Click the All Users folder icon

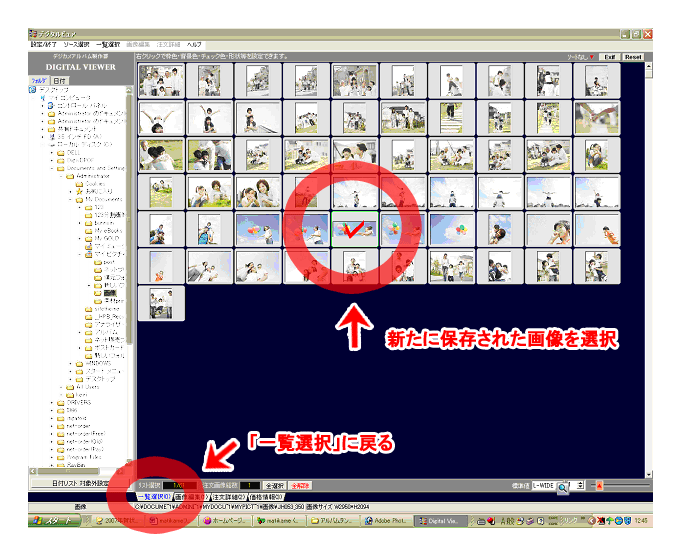pos(70,387)
